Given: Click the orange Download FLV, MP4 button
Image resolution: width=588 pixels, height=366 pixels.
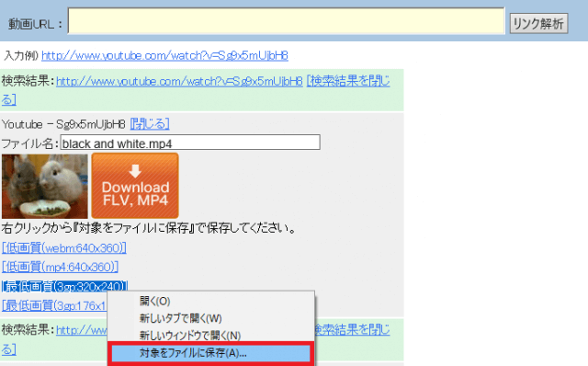Looking at the screenshot, I should (x=135, y=186).
